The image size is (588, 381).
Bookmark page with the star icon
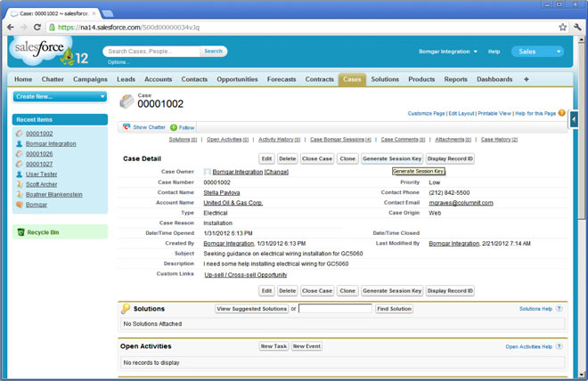[562, 28]
